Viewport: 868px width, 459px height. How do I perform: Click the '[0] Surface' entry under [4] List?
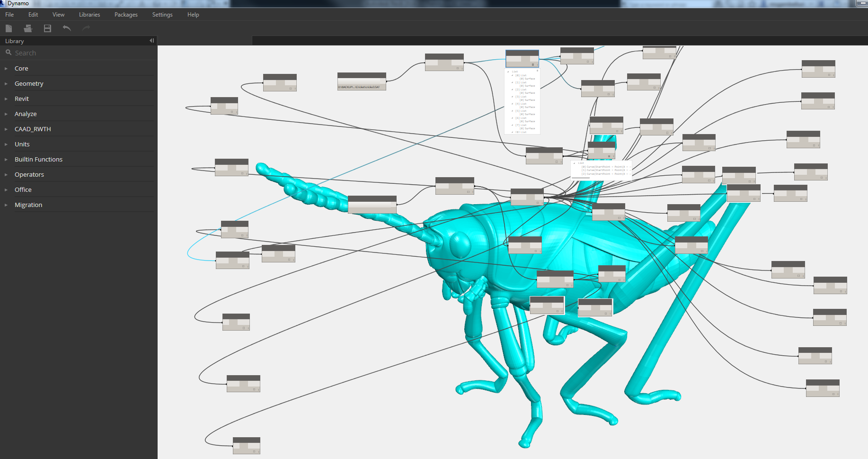tap(527, 107)
